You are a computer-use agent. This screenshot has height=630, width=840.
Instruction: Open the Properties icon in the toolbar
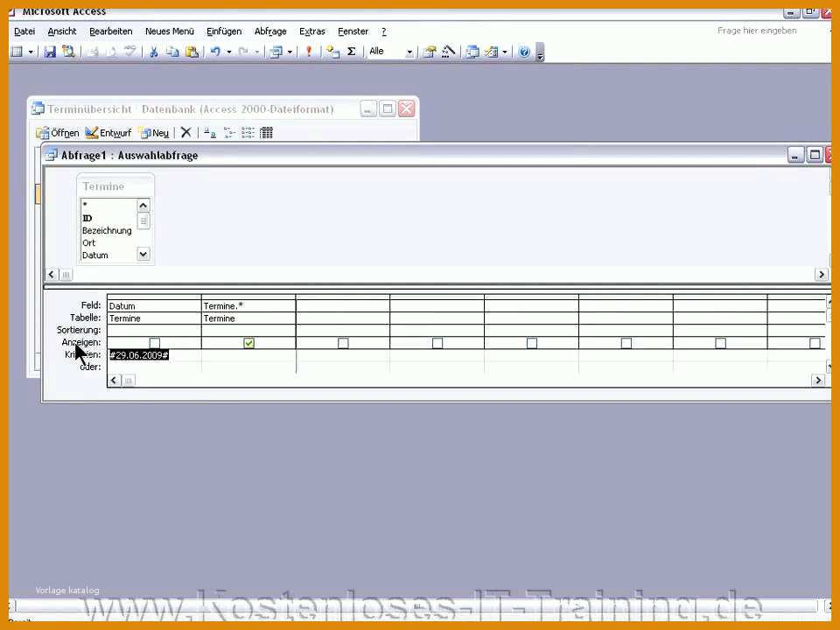pos(429,52)
